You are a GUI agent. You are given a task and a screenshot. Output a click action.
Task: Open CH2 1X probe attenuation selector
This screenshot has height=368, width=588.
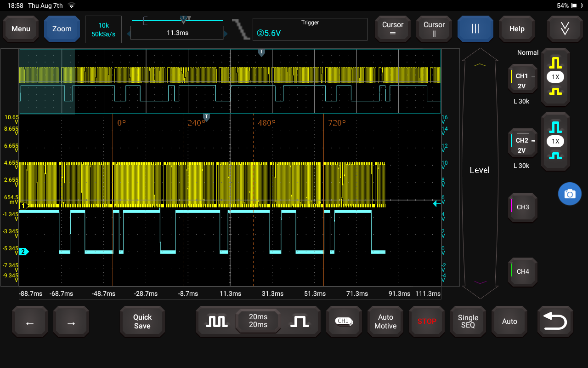[x=555, y=141]
